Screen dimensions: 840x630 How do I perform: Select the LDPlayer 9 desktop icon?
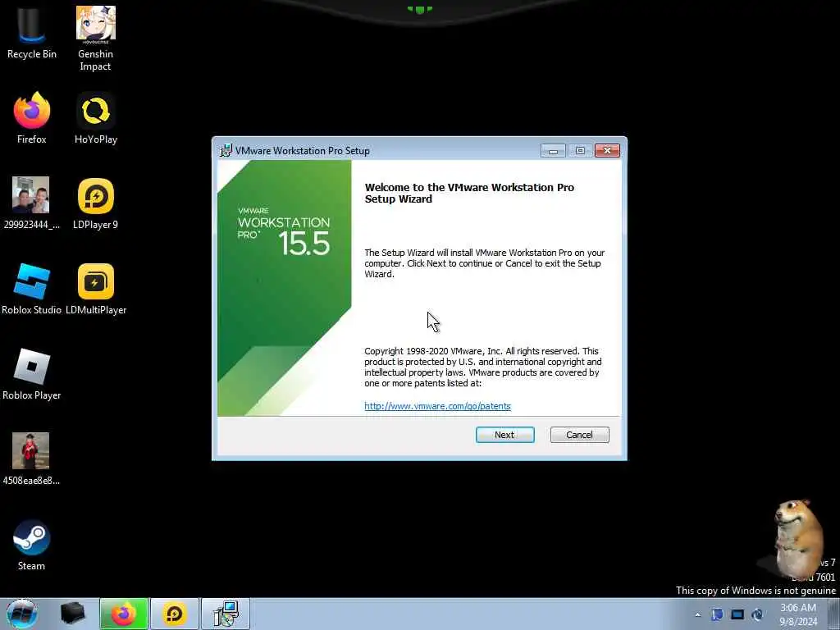(x=95, y=203)
